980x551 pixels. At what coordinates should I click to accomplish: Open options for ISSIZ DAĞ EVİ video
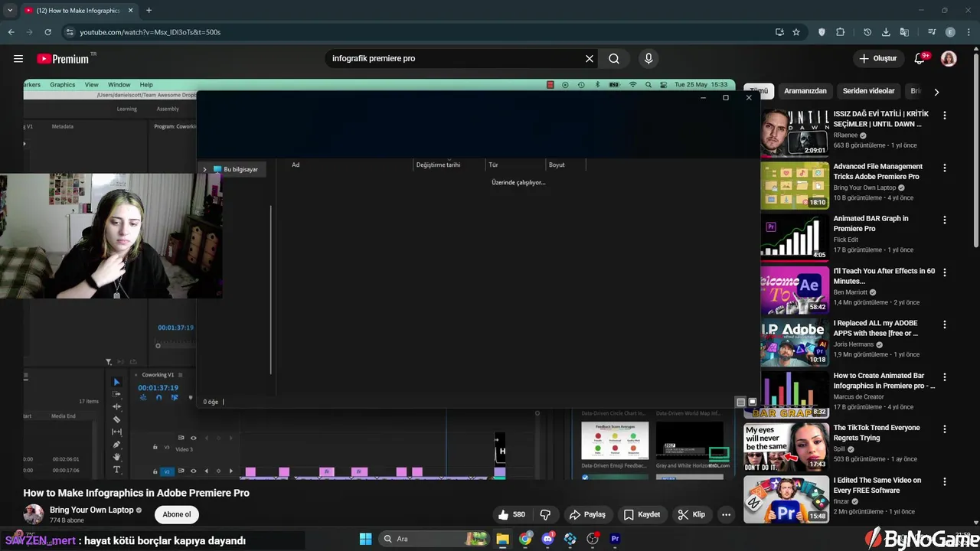click(945, 116)
